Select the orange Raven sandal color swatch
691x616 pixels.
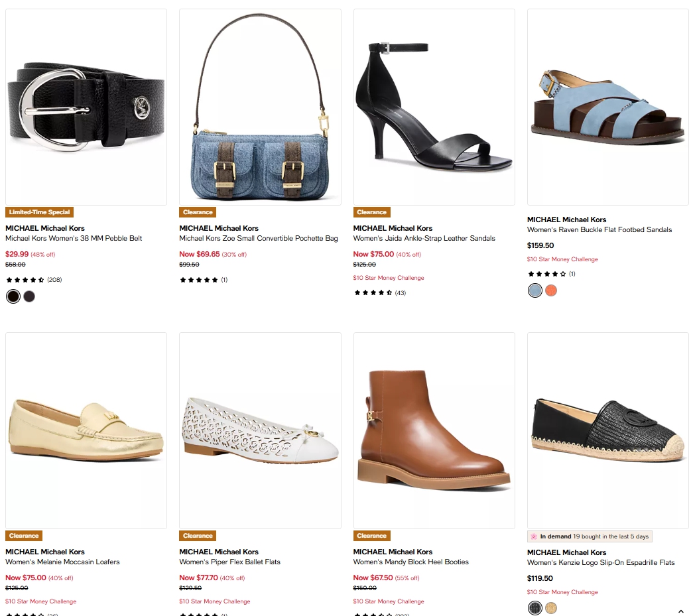tap(551, 290)
